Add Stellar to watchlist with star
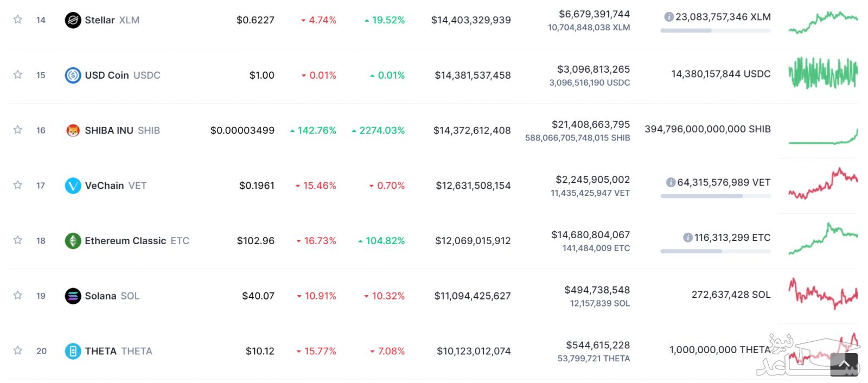The height and width of the screenshot is (383, 868). point(18,20)
